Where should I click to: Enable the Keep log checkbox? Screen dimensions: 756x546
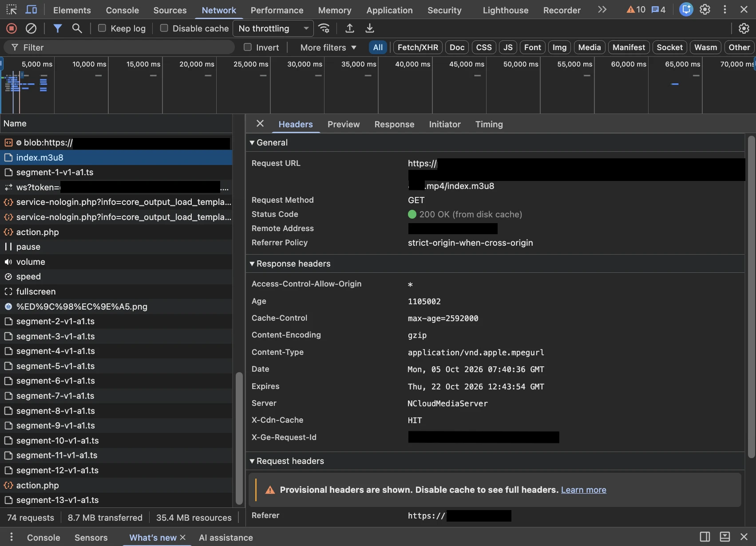(x=102, y=28)
